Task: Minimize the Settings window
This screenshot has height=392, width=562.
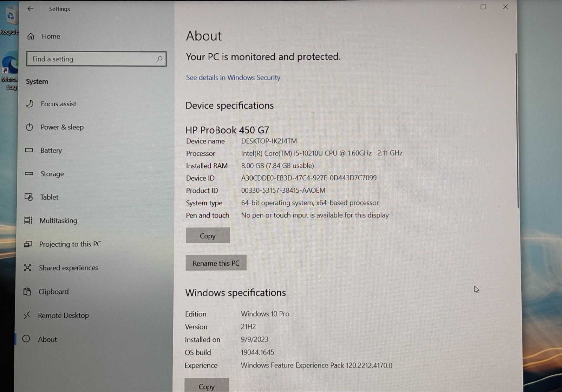Action: pos(460,7)
